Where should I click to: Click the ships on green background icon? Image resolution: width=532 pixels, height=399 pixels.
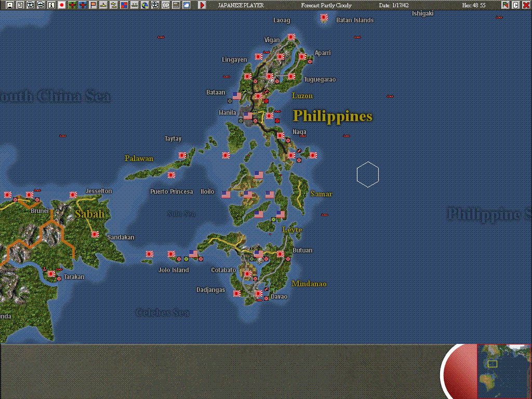point(135,5)
